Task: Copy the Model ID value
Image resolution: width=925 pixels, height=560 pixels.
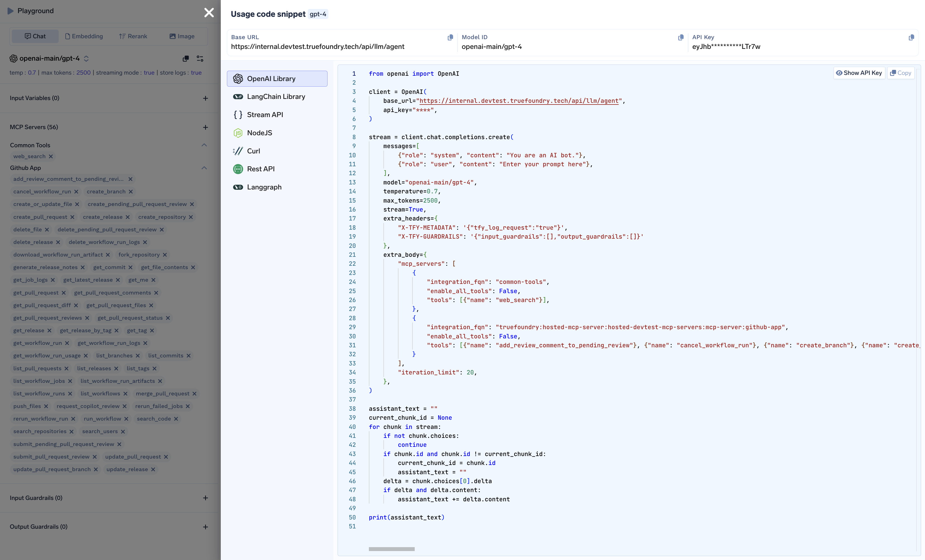Action: pyautogui.click(x=680, y=37)
